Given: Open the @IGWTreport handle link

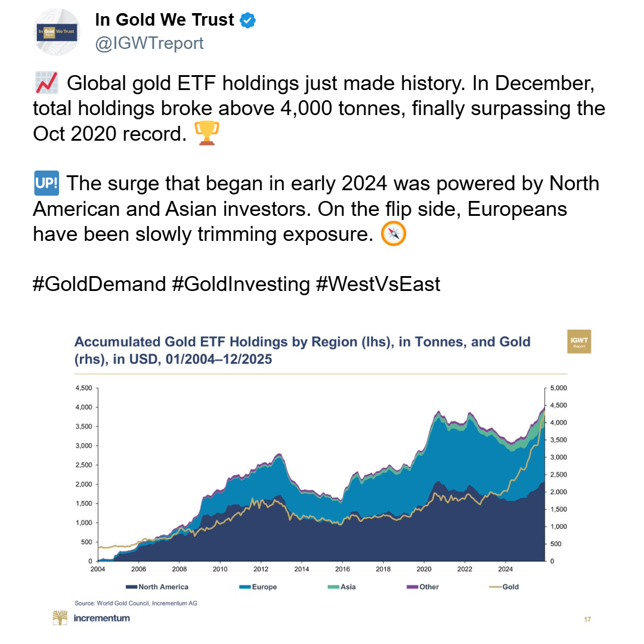Looking at the screenshot, I should point(150,43).
